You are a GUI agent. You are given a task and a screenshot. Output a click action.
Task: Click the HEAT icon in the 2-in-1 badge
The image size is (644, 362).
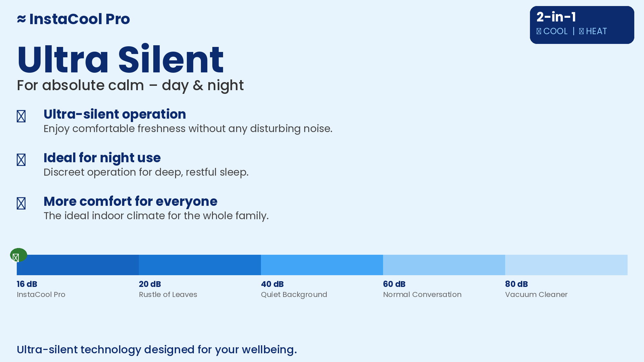(581, 32)
